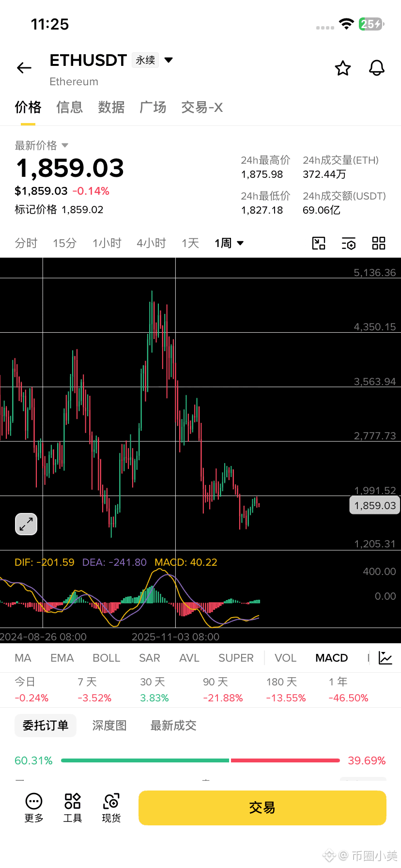This screenshot has width=401, height=868.
Task: Toggle the MA indicator
Action: click(23, 658)
